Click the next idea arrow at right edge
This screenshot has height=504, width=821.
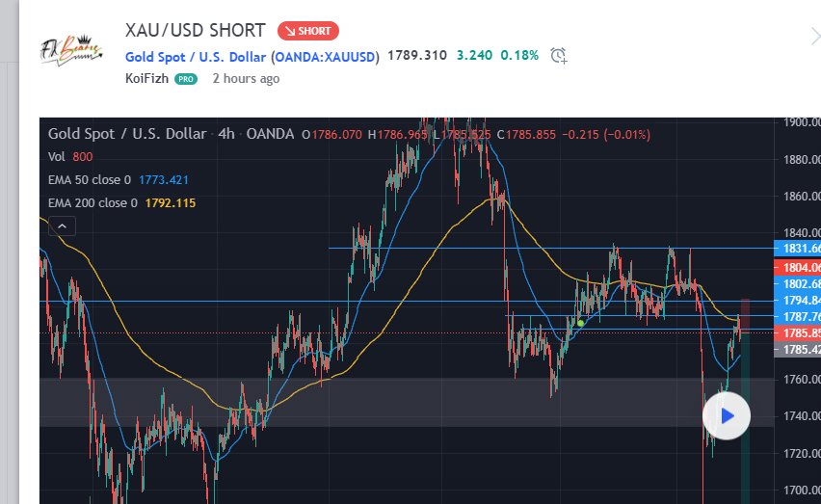point(815,37)
